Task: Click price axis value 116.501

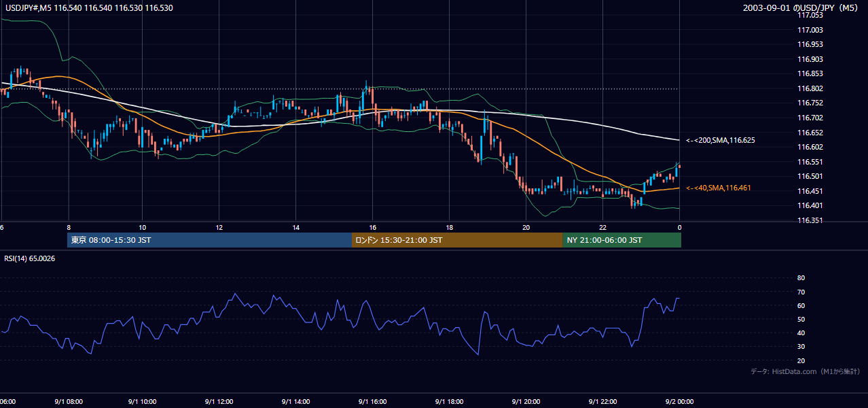Action: click(x=810, y=176)
